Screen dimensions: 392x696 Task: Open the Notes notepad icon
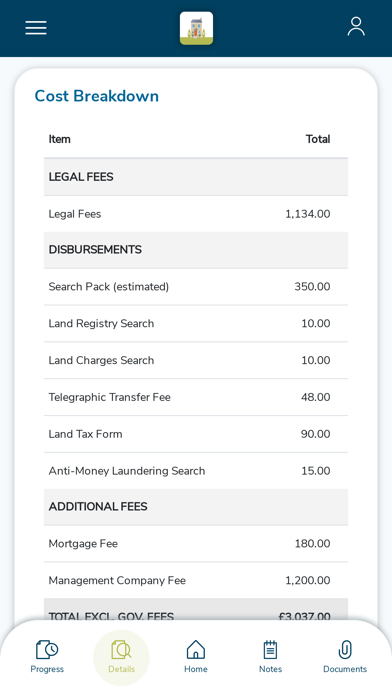(270, 650)
